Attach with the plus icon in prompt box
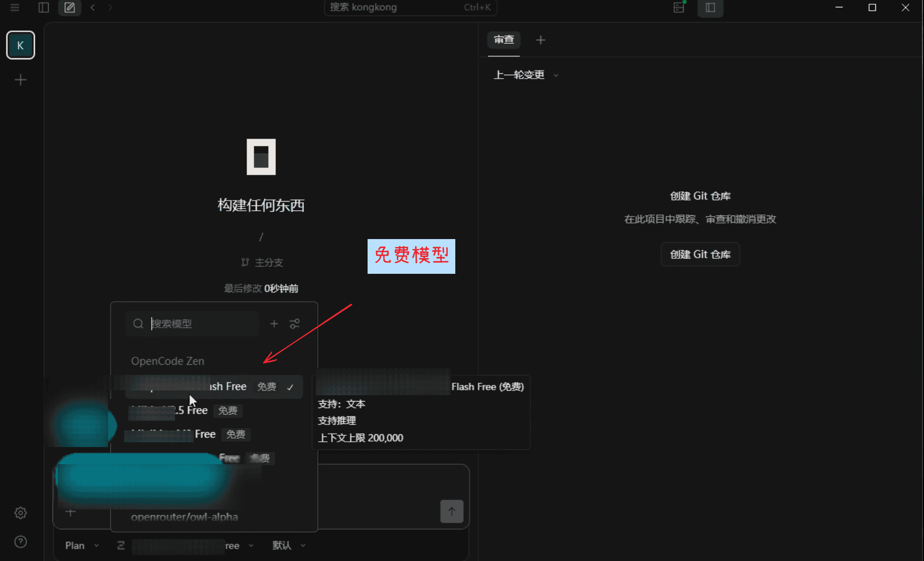The width and height of the screenshot is (924, 561). click(71, 512)
